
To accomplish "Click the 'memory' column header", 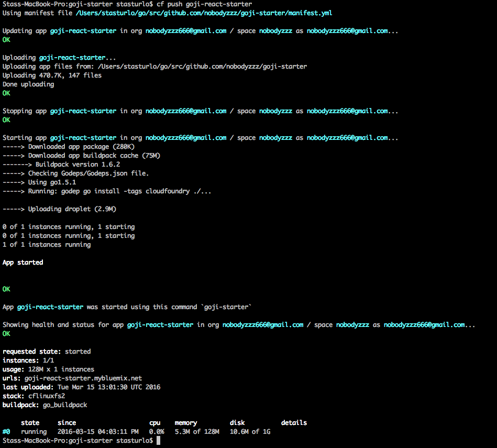I will (x=186, y=423).
